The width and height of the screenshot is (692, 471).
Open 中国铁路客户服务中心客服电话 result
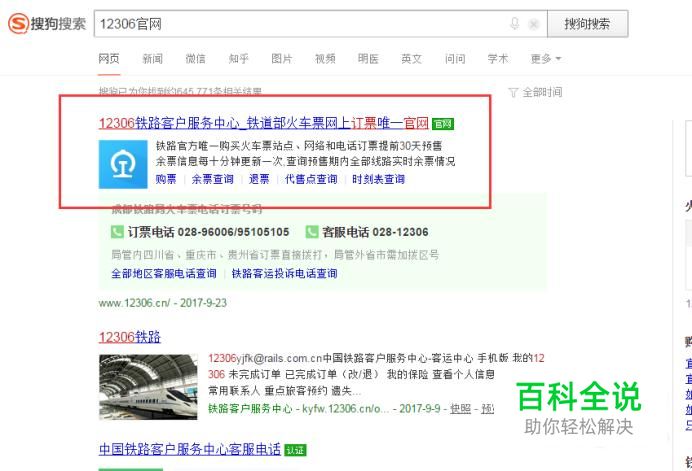point(190,449)
